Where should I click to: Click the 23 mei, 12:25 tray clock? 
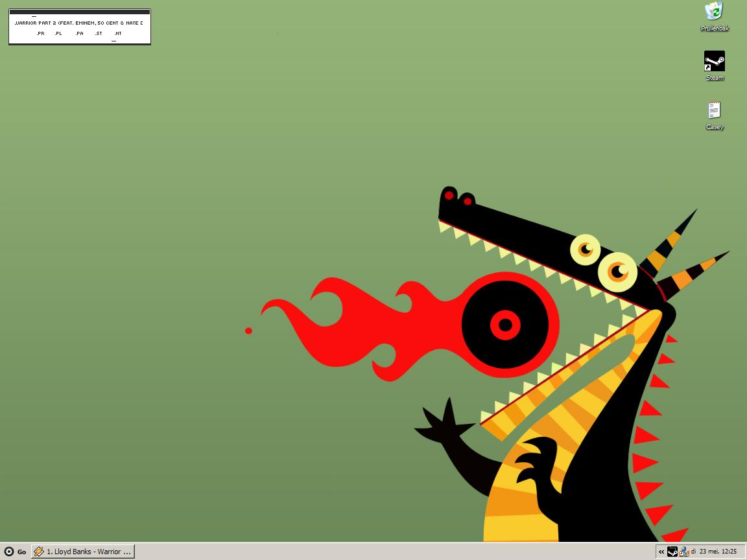point(718,552)
